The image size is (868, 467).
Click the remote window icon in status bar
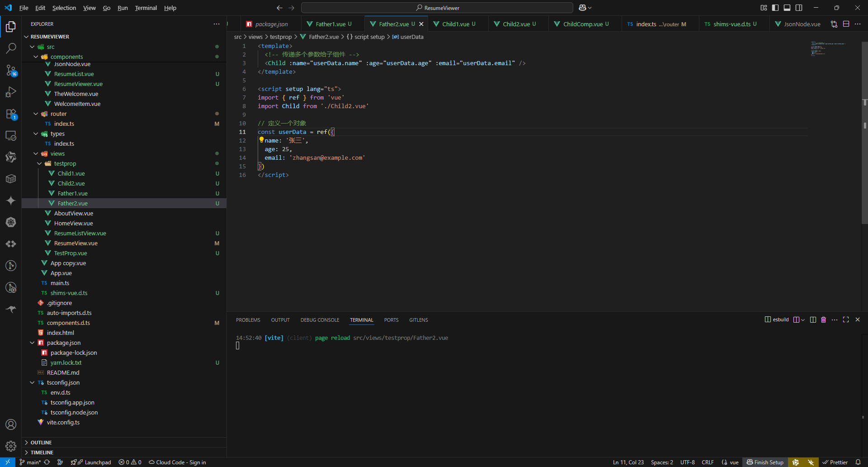pos(8,462)
